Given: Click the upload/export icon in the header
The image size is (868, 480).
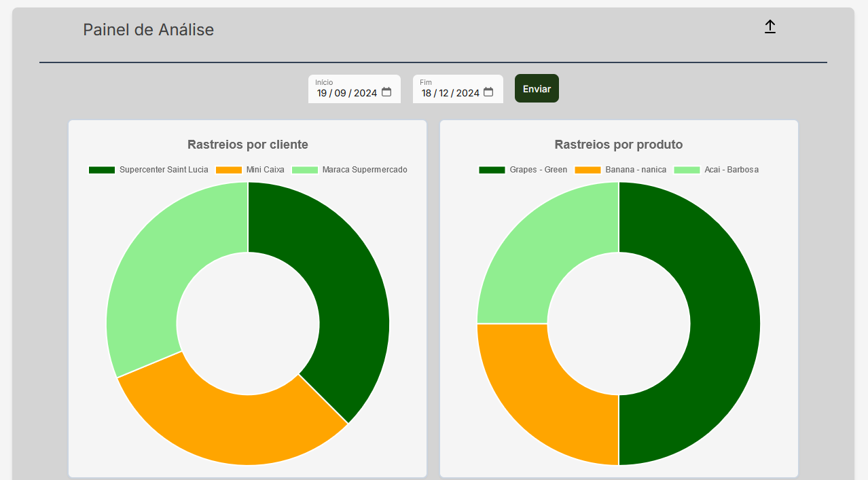Looking at the screenshot, I should click(770, 27).
